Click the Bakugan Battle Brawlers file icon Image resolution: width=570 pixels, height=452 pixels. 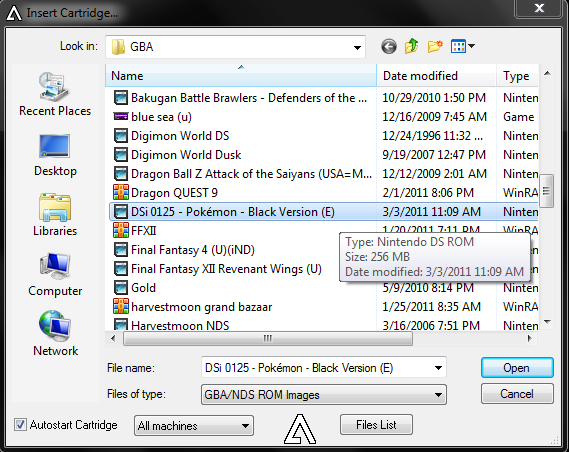(121, 98)
